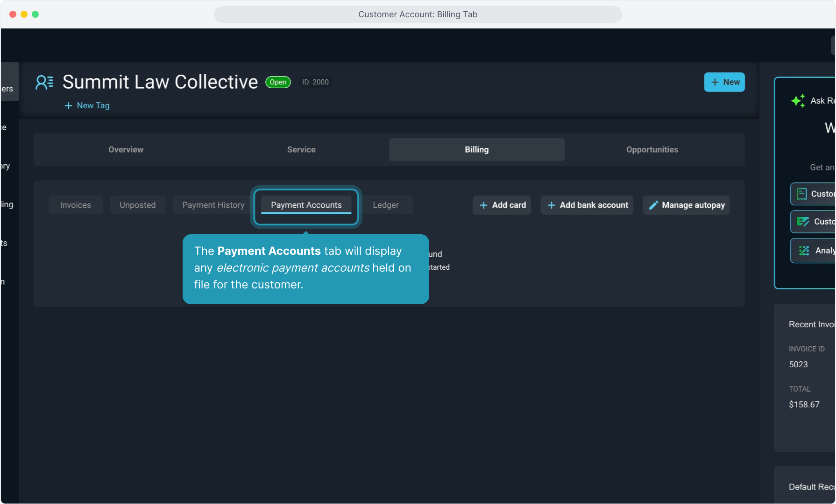836x504 pixels.
Task: Click the plus icon next to New Tag
Action: pyautogui.click(x=68, y=106)
